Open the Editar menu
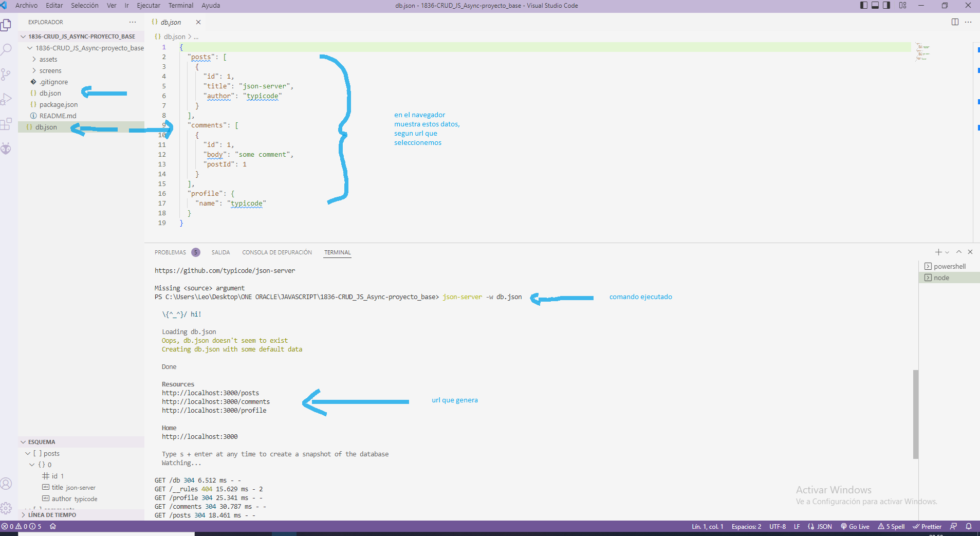The image size is (980, 536). point(54,5)
